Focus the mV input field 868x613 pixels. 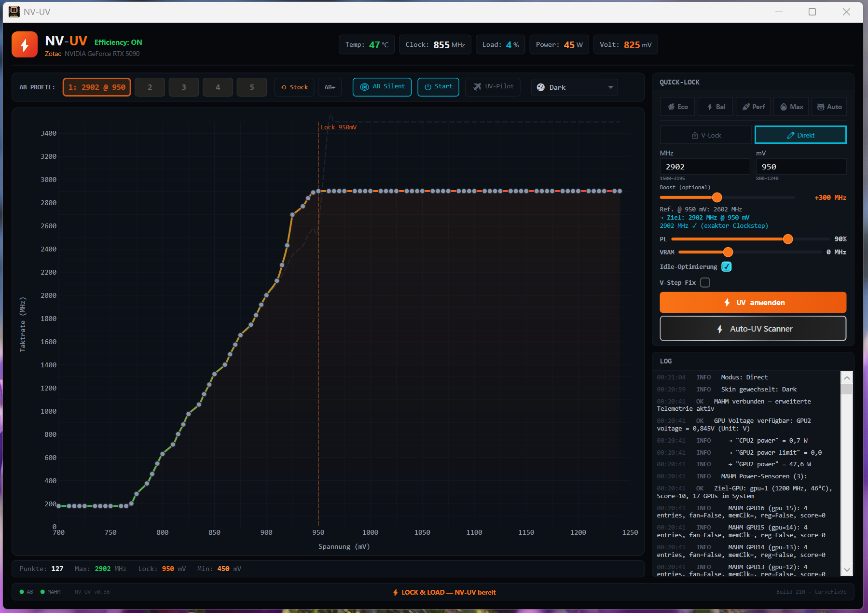click(801, 167)
